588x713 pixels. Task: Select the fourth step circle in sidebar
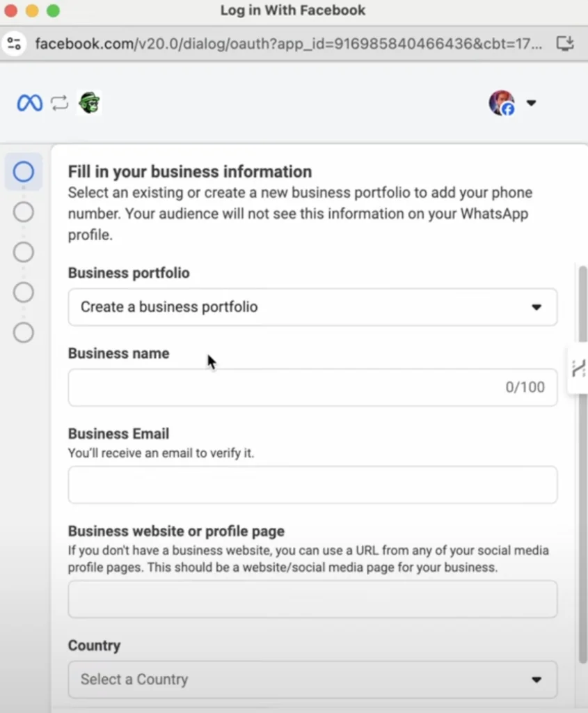click(x=23, y=292)
